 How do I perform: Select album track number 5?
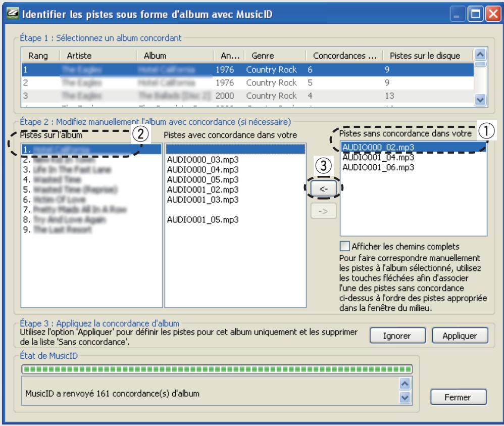pos(91,190)
